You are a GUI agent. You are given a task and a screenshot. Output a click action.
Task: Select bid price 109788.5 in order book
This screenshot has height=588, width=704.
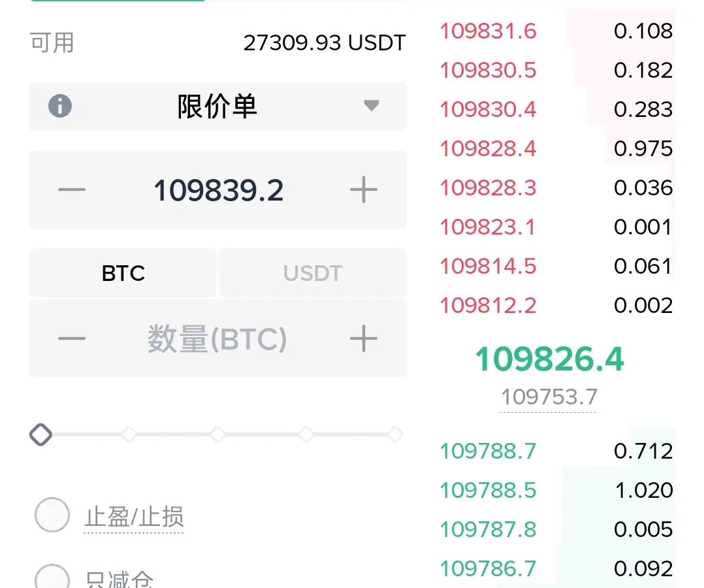tap(488, 490)
